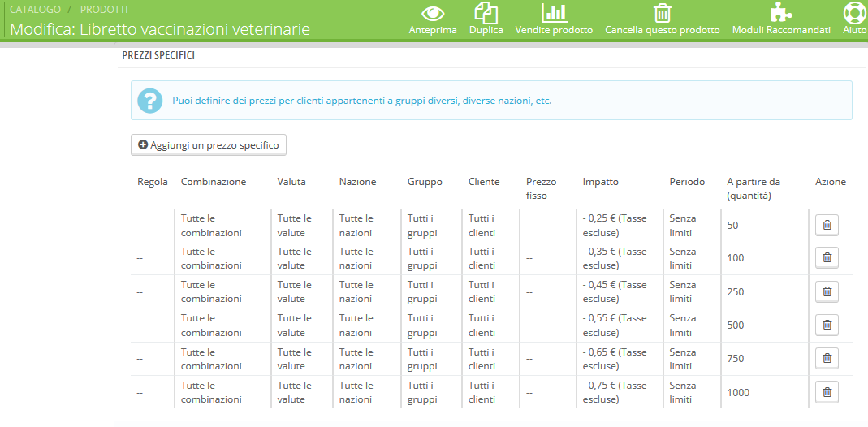Click the quantity value 50

click(x=732, y=226)
